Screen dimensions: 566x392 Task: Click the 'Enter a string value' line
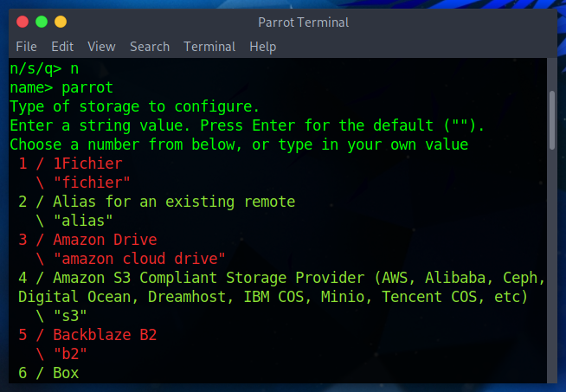click(247, 125)
